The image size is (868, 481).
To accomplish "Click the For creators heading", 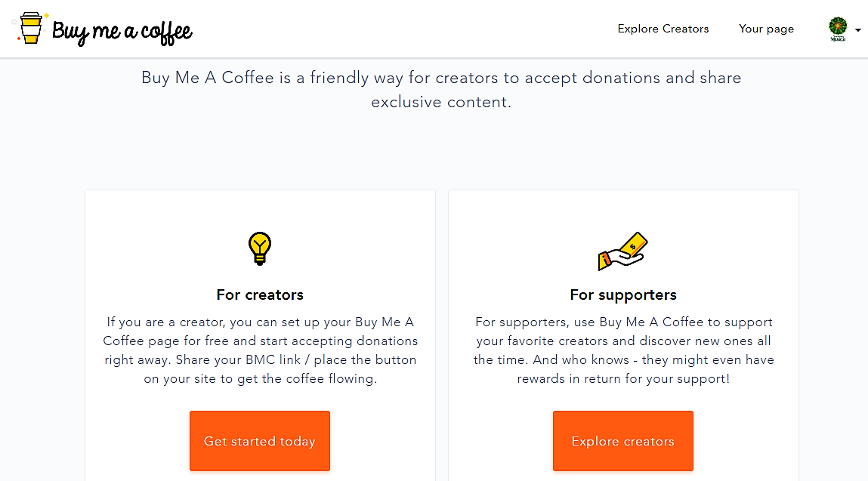I will [259, 294].
